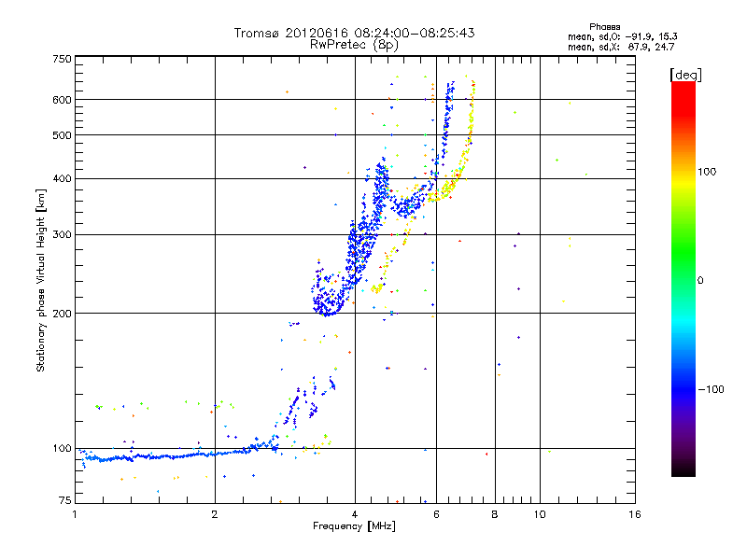Click the y-axis '100' tick label

click(x=62, y=449)
